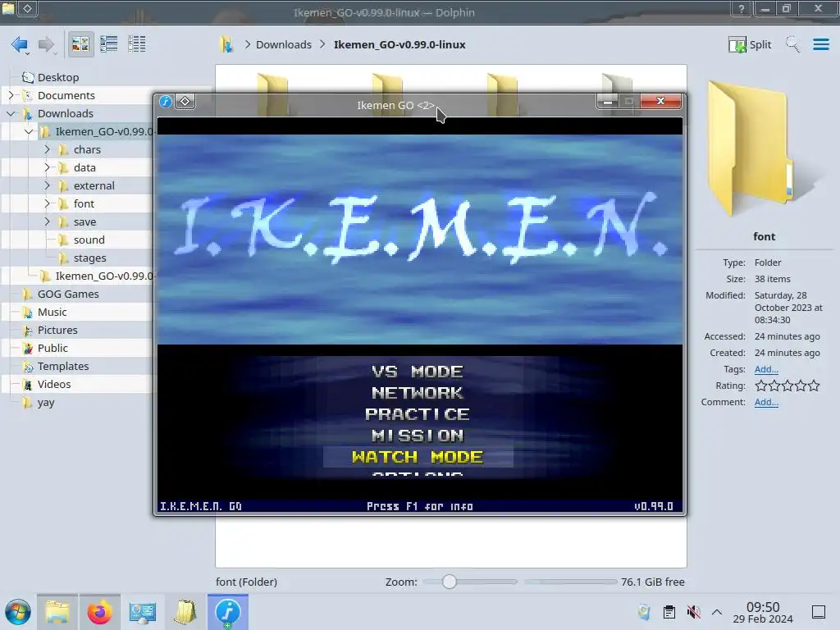Viewport: 840px width, 630px height.
Task: Select MISSION in Ikemen menu
Action: coord(418,436)
